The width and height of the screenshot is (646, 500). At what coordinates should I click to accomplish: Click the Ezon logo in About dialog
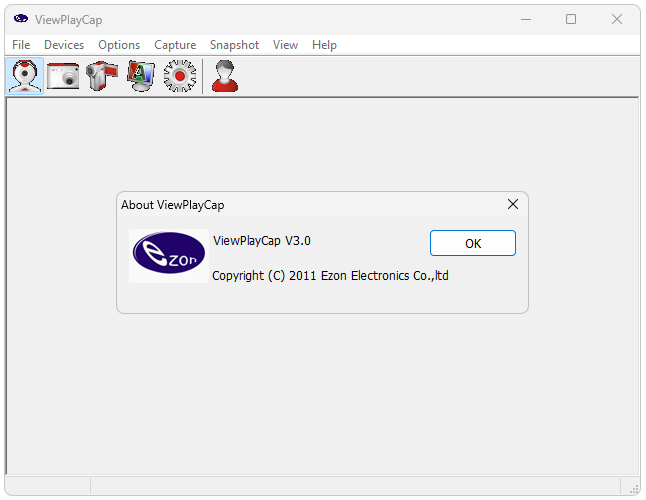tap(169, 256)
